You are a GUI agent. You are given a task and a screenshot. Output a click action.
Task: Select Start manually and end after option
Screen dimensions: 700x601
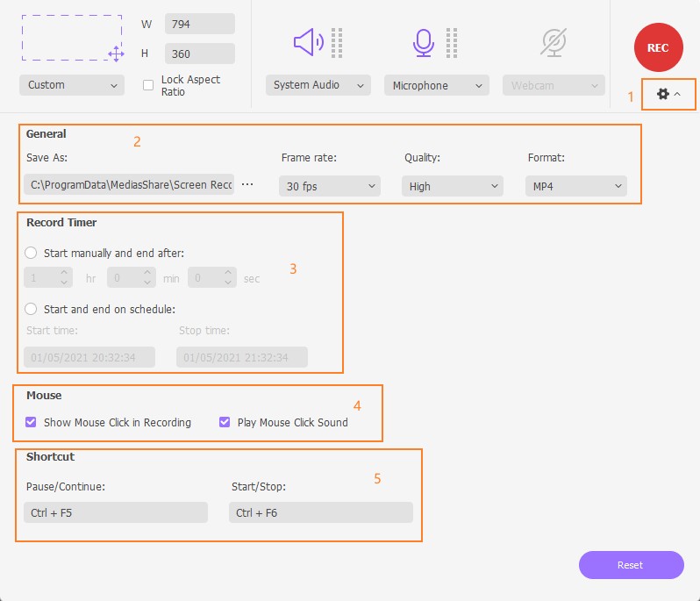pos(32,253)
